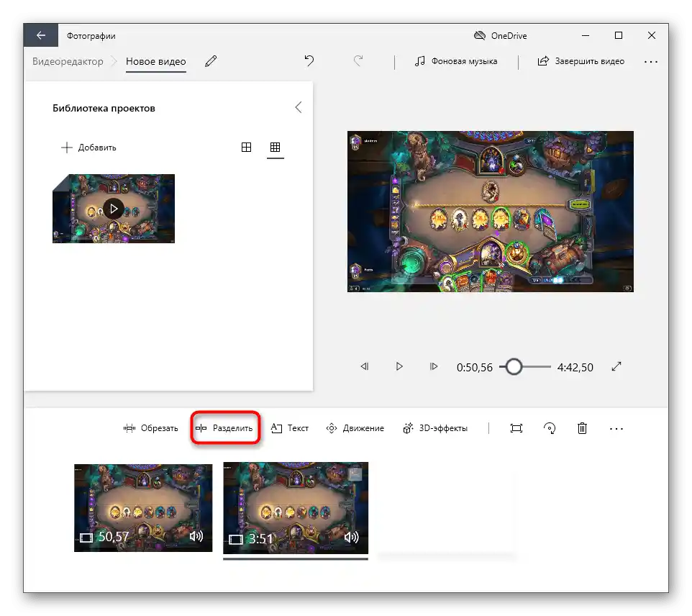Play the library clip via its play icon
The width and height of the screenshot is (692, 616).
(114, 209)
